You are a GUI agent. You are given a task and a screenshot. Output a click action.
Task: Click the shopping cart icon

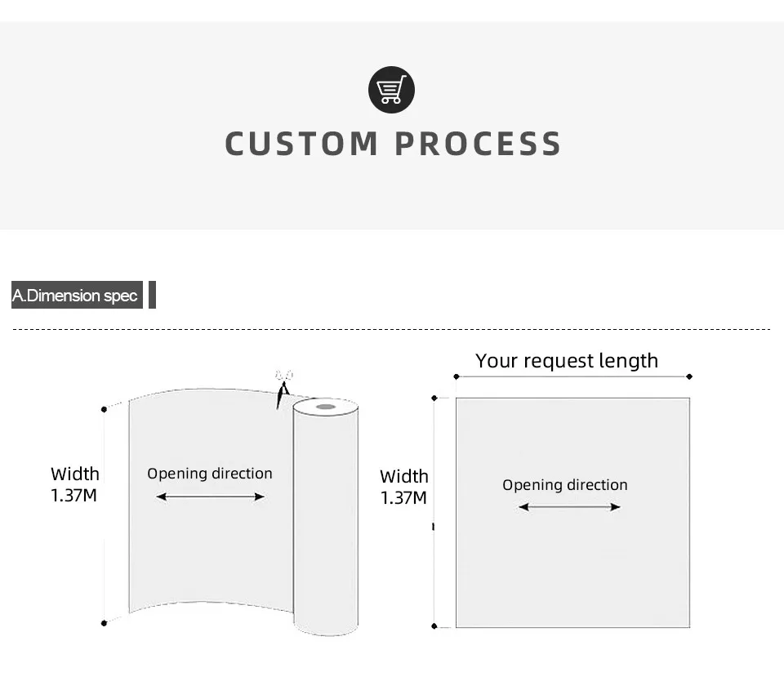(x=392, y=90)
